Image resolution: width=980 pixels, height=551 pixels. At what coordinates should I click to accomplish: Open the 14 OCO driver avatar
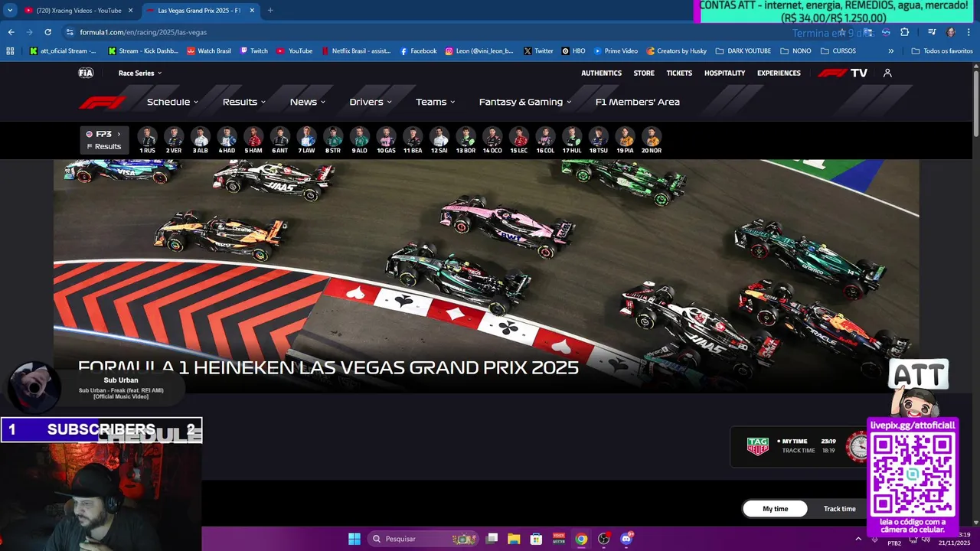(x=492, y=140)
